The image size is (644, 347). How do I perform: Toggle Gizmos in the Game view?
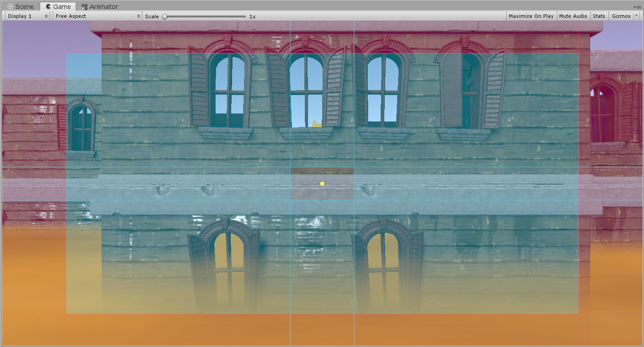[x=621, y=16]
